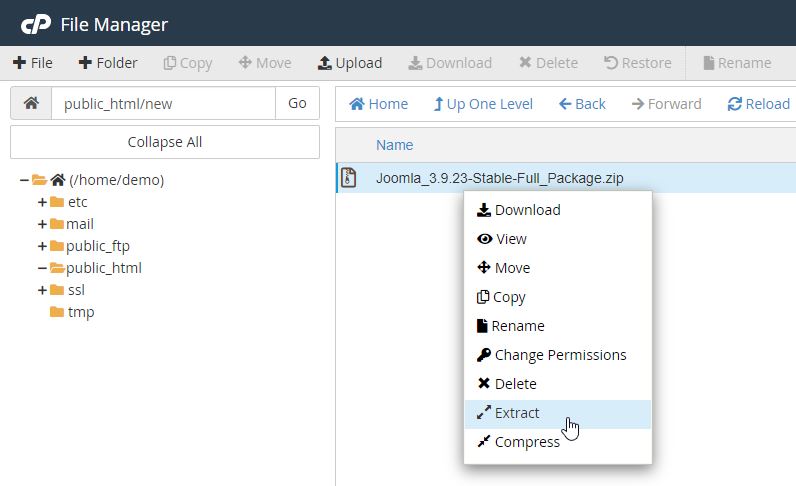
Task: Sort files by Name column header
Action: 394,145
